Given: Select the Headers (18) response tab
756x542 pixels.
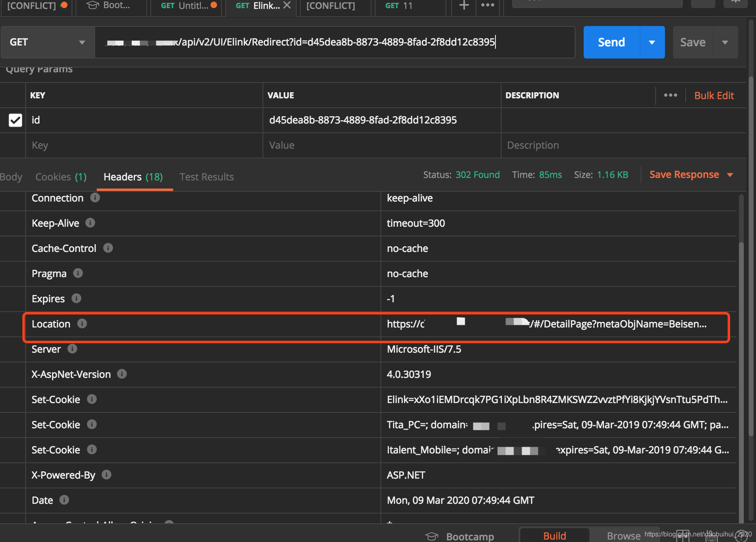Looking at the screenshot, I should click(133, 177).
